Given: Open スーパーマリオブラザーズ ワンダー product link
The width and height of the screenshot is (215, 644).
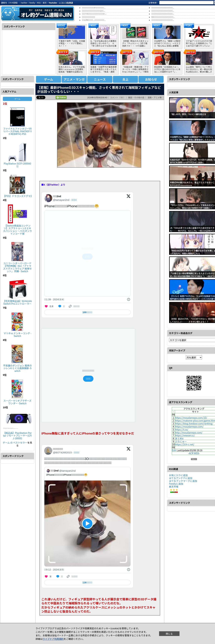Looking at the screenshot, I should tap(17, 402).
